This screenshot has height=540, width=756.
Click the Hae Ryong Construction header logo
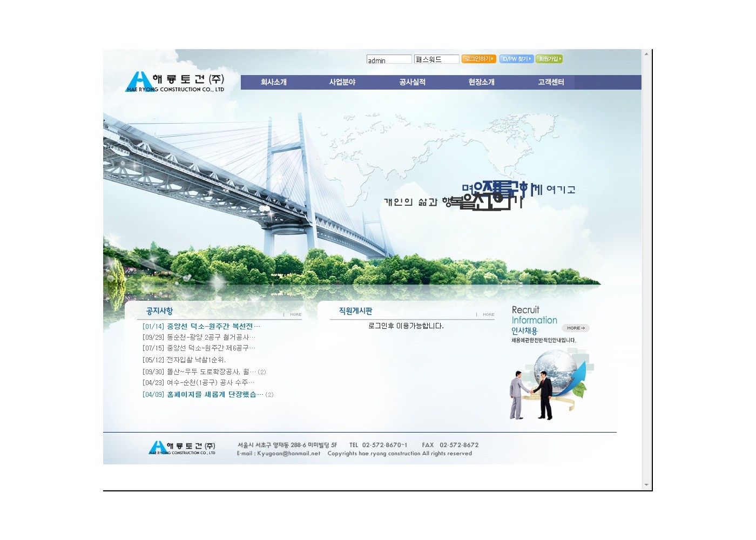[x=175, y=82]
